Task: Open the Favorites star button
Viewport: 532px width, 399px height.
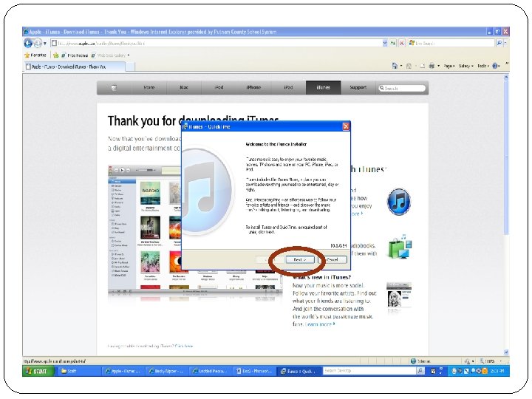Action: coord(35,55)
